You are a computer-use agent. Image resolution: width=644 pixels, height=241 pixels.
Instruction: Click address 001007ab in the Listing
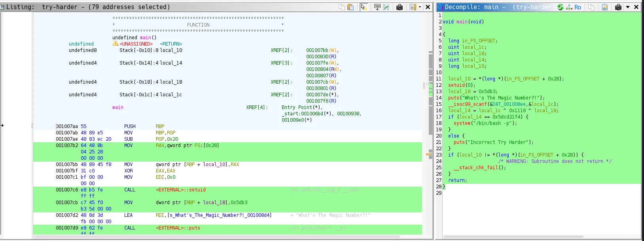[x=67, y=133]
